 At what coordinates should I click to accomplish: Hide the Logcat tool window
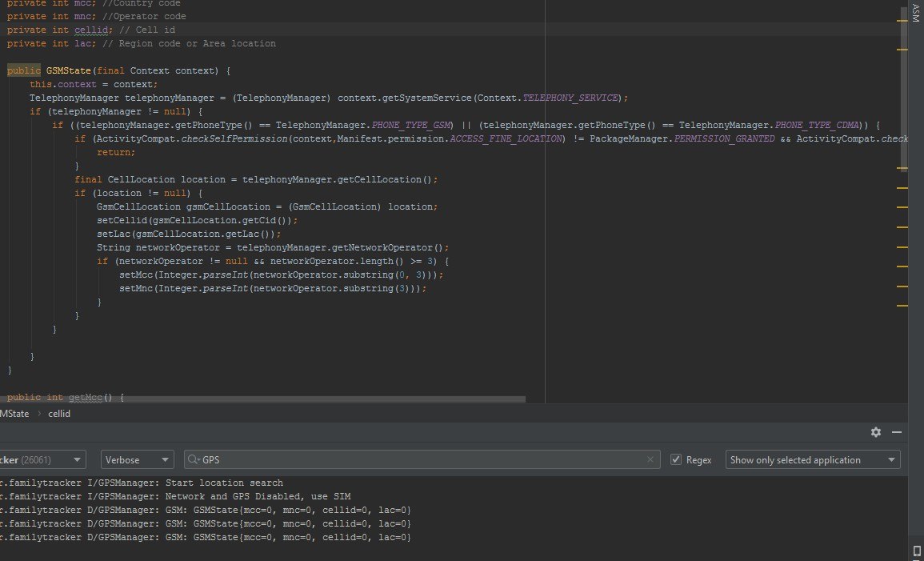[x=897, y=432]
